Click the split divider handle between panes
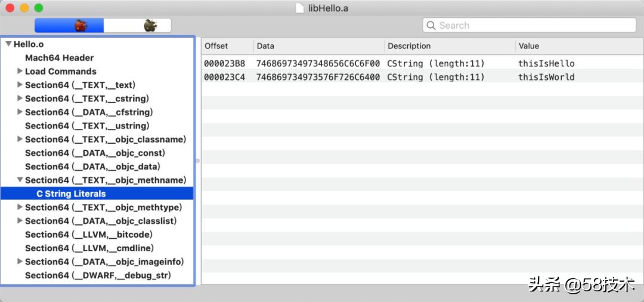 point(197,161)
